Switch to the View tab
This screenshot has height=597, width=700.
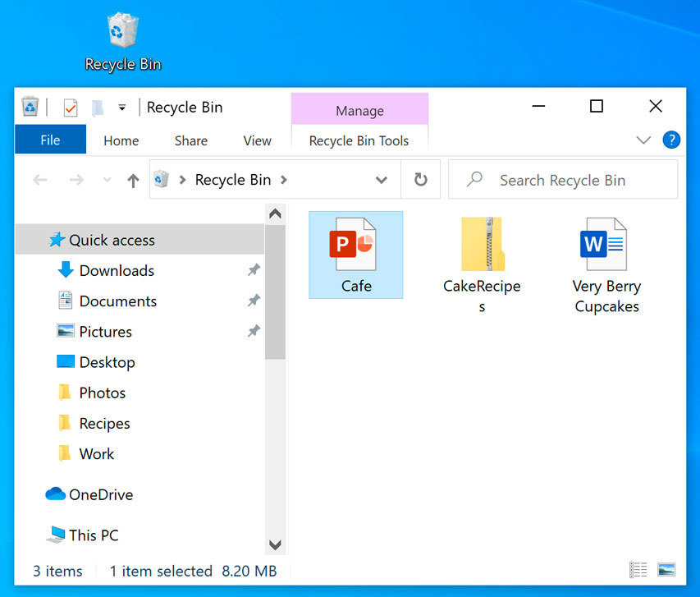256,140
